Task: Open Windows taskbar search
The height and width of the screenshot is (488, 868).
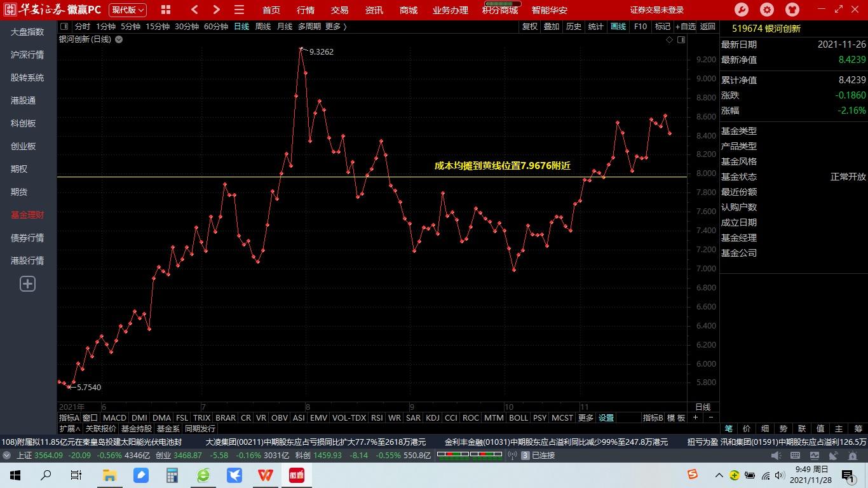Action: click(46, 475)
